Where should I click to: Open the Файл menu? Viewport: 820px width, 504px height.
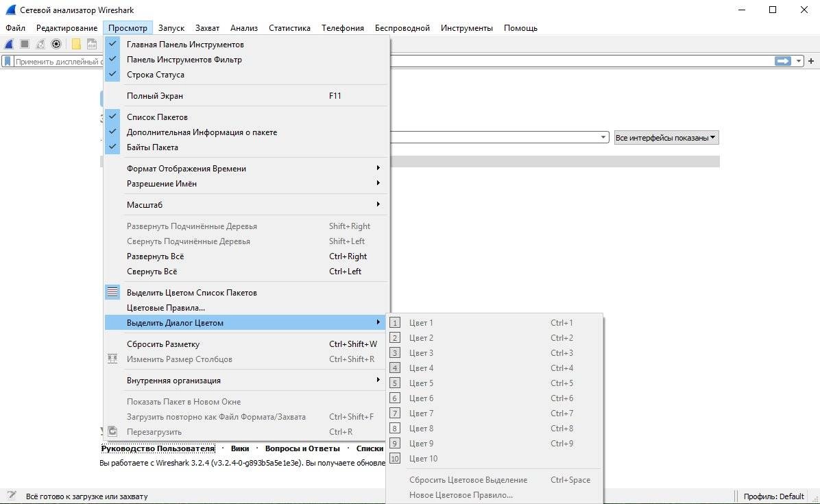click(x=15, y=27)
